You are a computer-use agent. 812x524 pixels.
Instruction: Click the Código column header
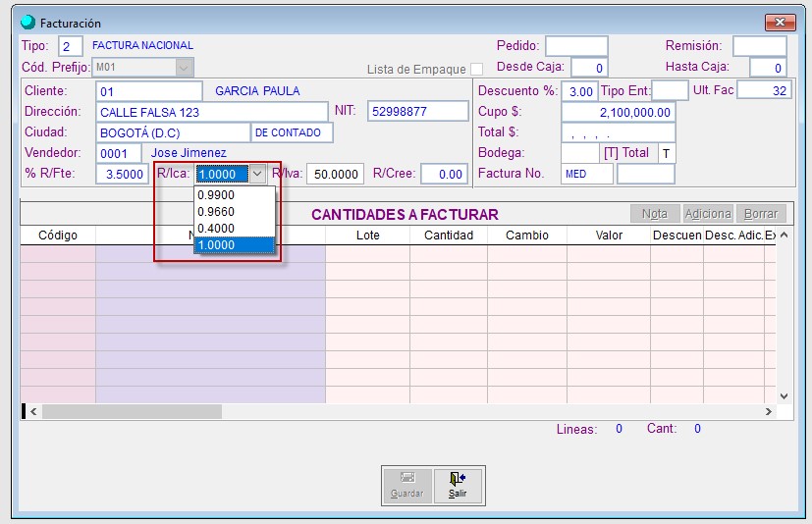pyautogui.click(x=58, y=236)
